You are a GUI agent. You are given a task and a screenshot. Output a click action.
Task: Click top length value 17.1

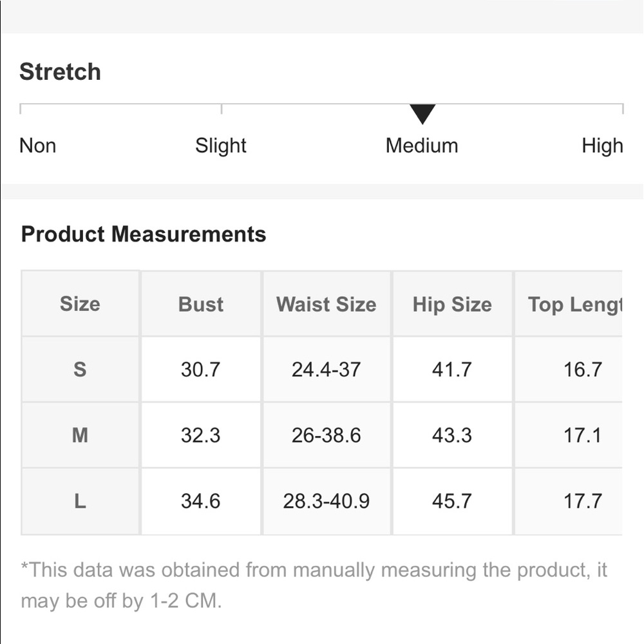[582, 435]
